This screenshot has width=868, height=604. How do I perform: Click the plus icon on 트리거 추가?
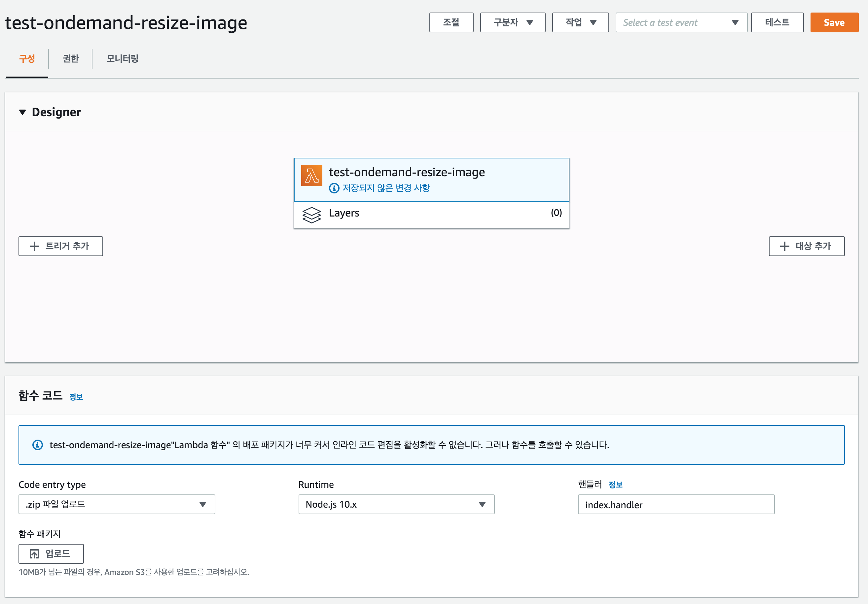pyautogui.click(x=34, y=246)
